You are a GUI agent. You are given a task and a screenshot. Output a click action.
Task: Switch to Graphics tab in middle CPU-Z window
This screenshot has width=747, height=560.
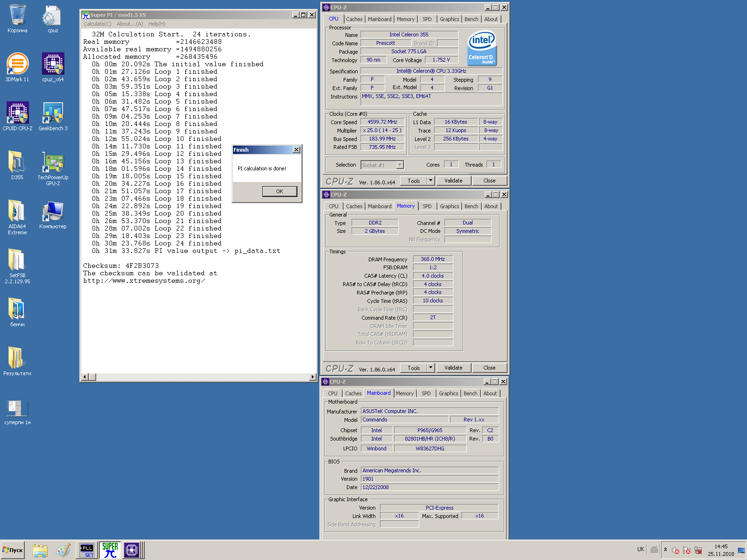coord(449,206)
